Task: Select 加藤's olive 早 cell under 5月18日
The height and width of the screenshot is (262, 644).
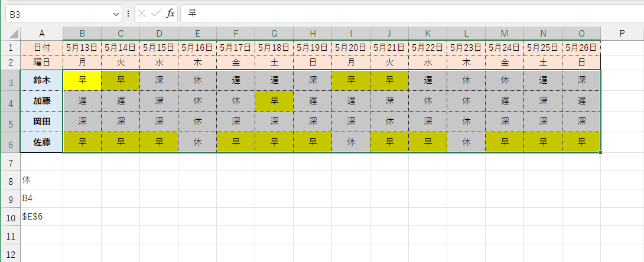Action: [x=274, y=101]
